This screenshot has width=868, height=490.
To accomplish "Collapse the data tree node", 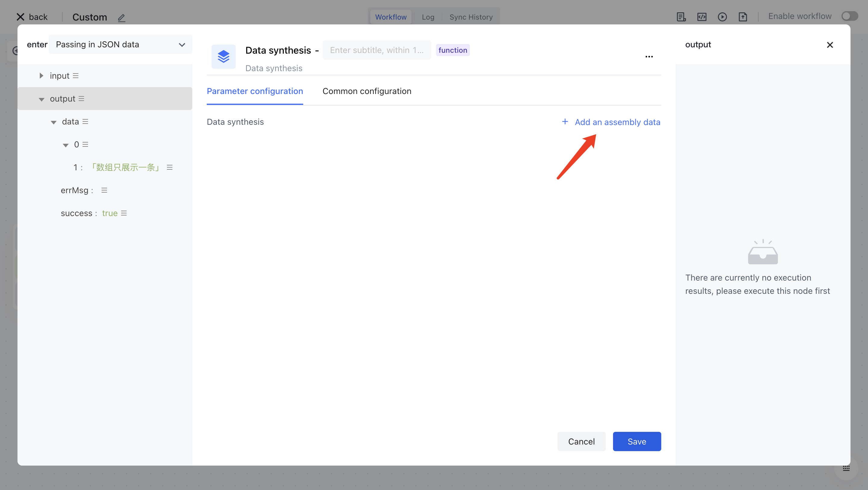I will (54, 122).
